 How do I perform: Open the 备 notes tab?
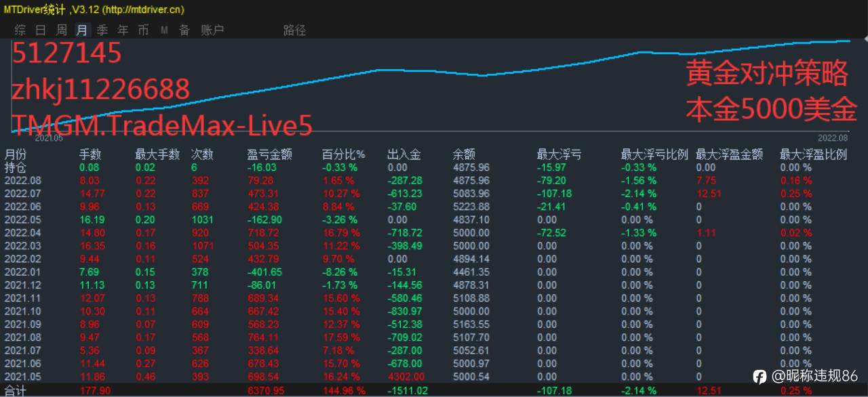coord(184,30)
